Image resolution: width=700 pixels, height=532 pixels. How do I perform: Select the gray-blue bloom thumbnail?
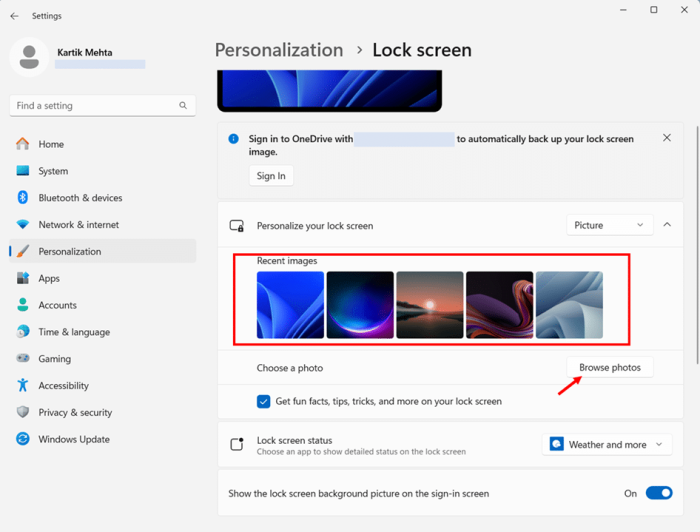569,305
